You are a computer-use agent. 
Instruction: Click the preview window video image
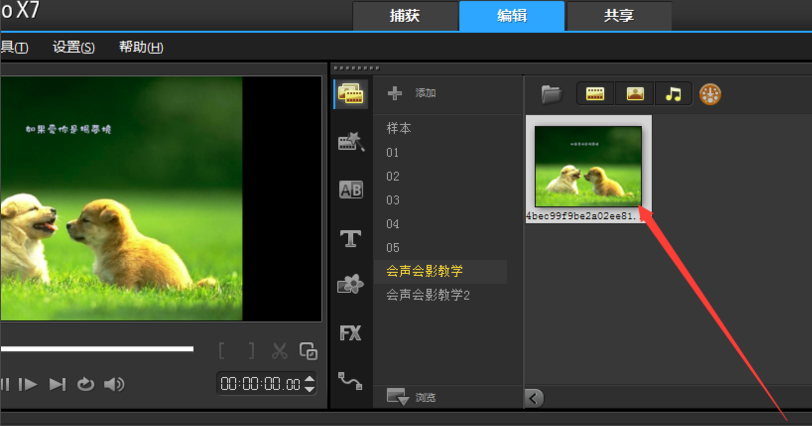[x=121, y=199]
